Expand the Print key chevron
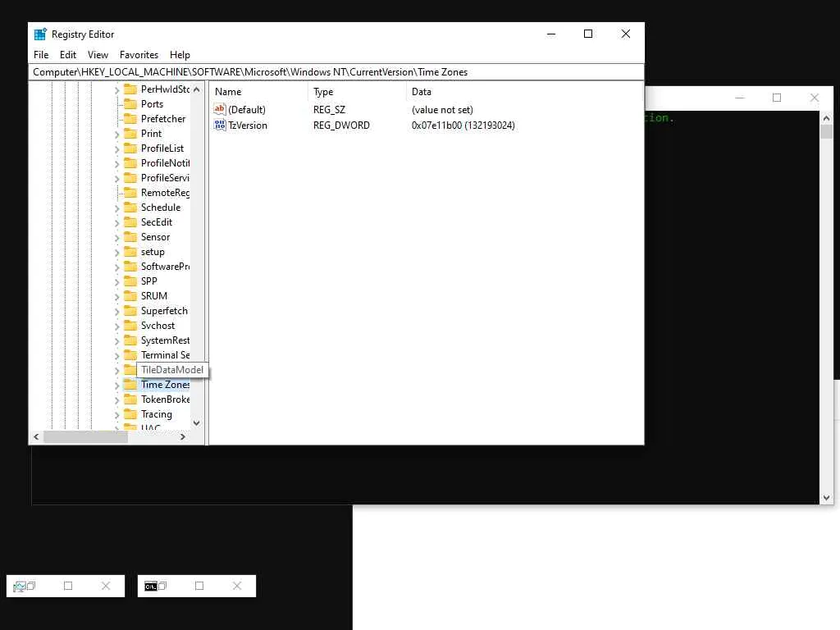 (116, 135)
